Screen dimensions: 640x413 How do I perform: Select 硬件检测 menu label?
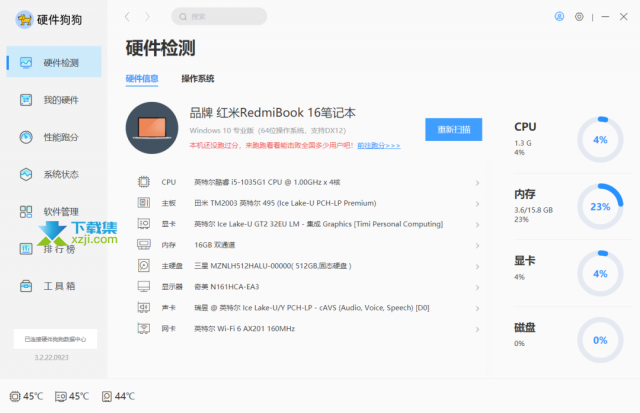(x=61, y=63)
